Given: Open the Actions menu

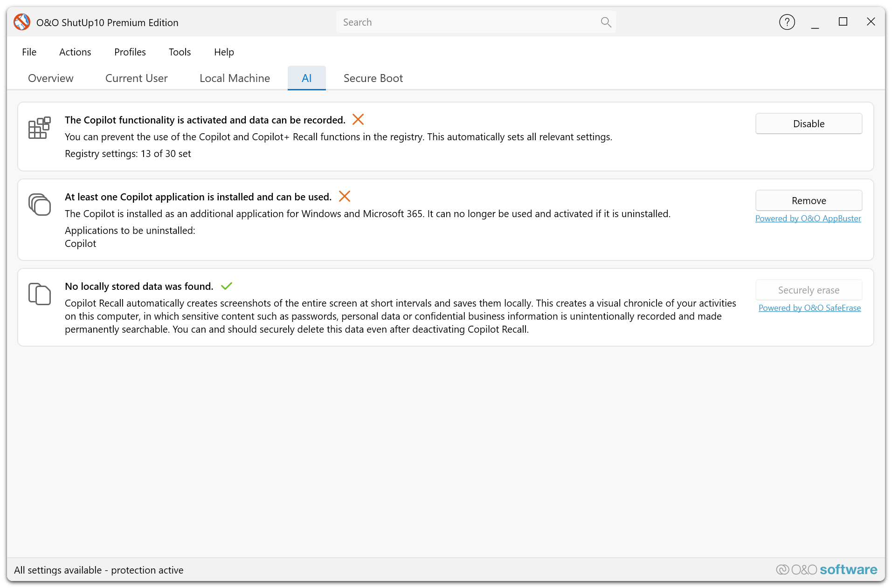Looking at the screenshot, I should point(75,52).
